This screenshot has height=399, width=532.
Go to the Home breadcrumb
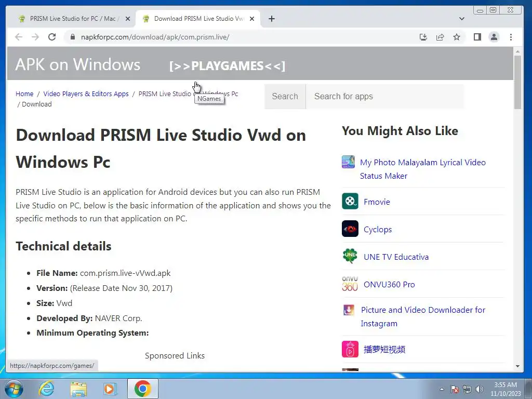24,94
